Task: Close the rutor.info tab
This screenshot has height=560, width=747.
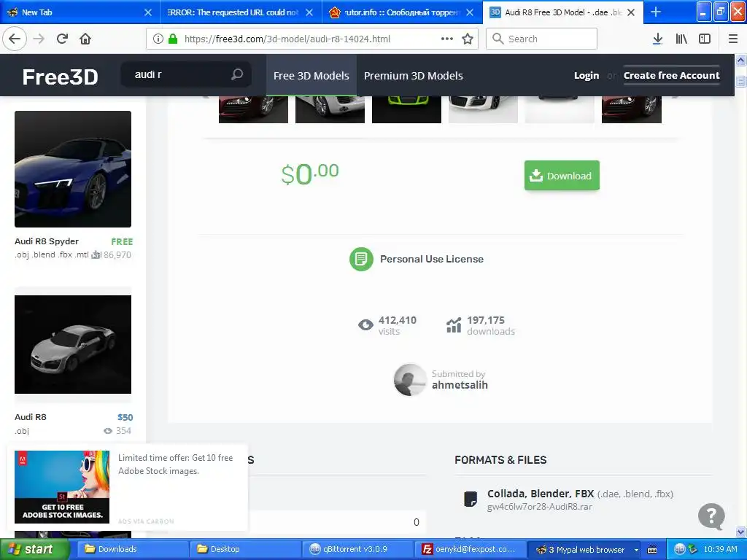Action: (470, 12)
